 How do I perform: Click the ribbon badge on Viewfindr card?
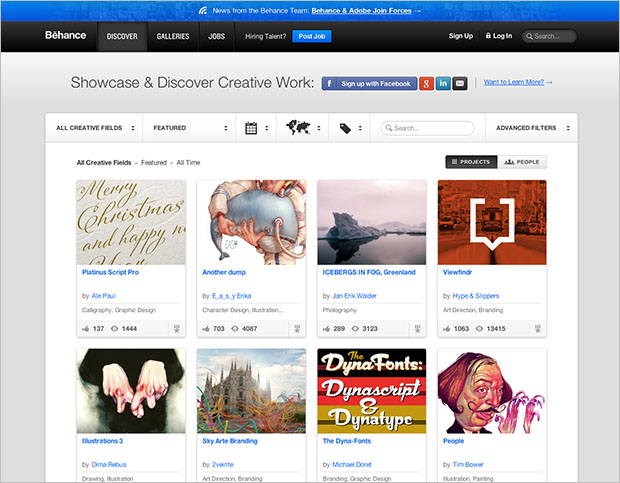pyautogui.click(x=538, y=329)
